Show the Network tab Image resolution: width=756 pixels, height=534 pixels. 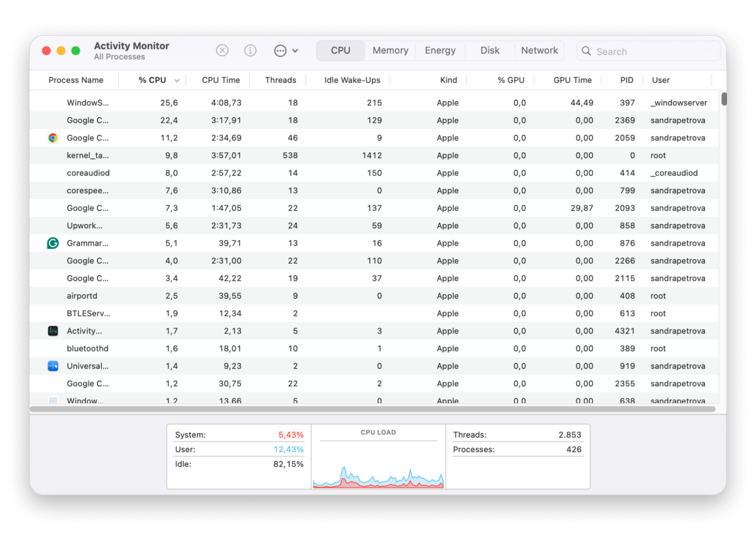(x=539, y=50)
